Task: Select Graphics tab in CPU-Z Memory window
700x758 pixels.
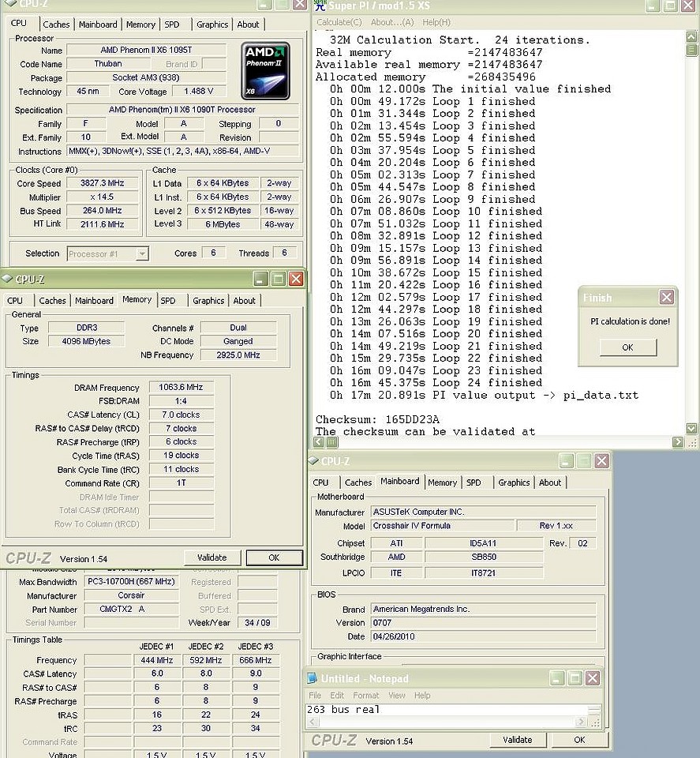Action: tap(208, 301)
